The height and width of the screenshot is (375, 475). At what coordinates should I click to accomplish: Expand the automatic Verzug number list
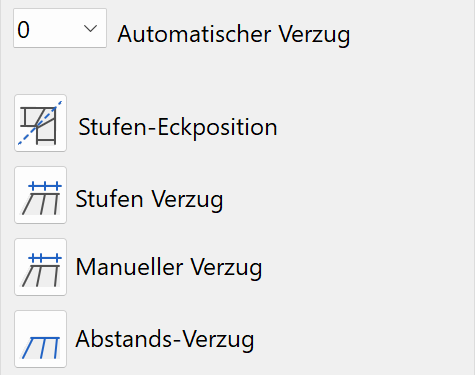[x=60, y=28]
